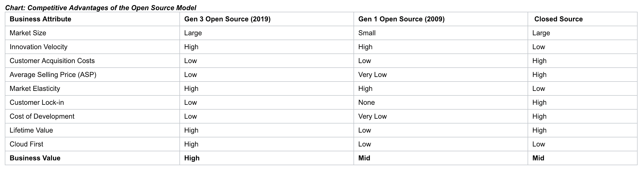
Task: Click the 'Customer Lock-in' row label
Action: coord(37,102)
